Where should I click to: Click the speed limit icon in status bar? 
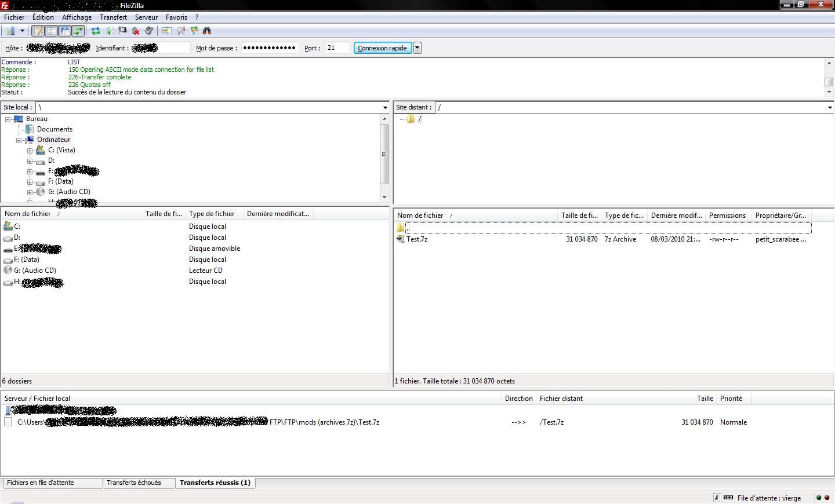[x=728, y=498]
